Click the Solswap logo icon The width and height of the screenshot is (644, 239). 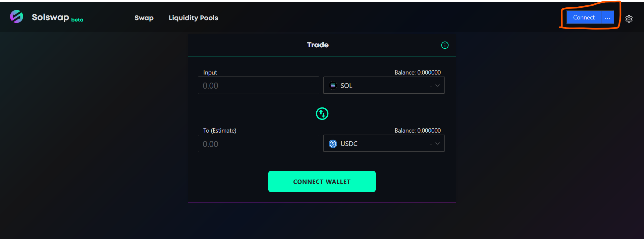click(16, 16)
